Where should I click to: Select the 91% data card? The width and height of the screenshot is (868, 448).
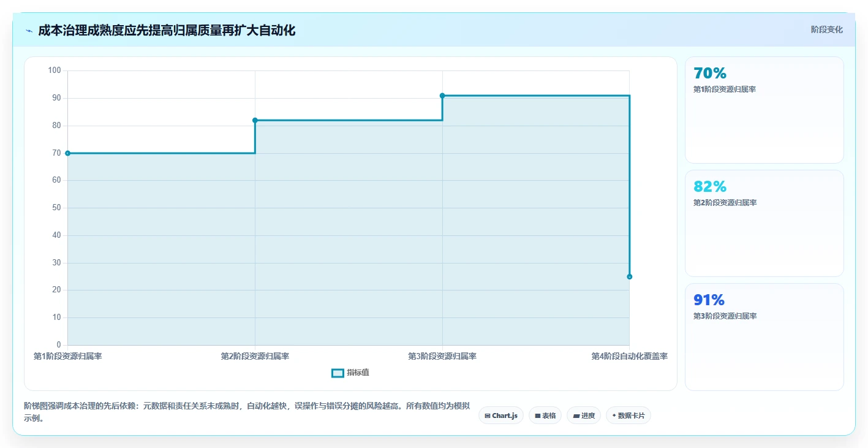[x=764, y=337]
